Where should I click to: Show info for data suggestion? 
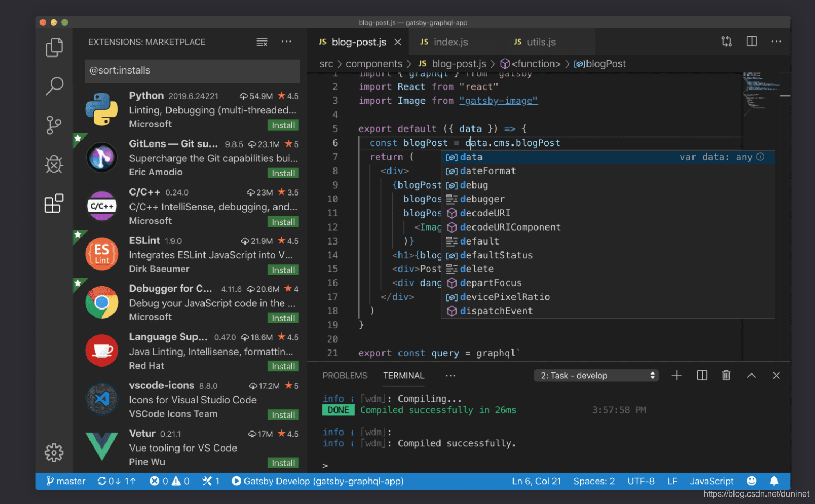pos(761,157)
